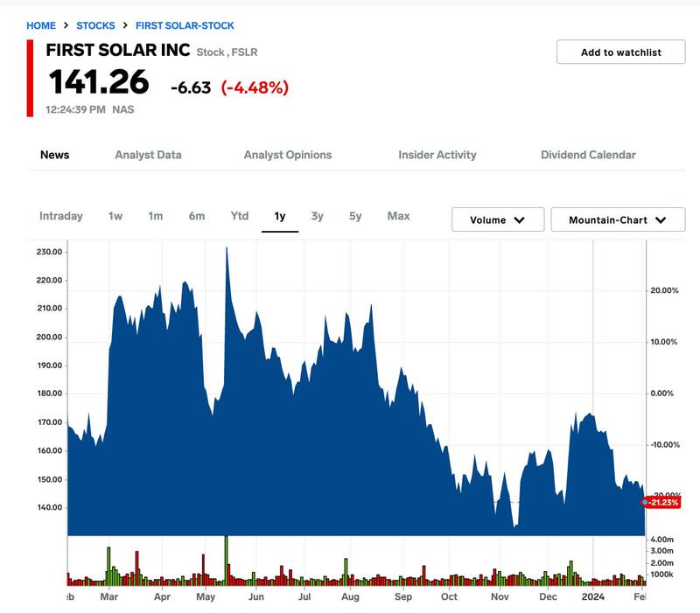The width and height of the screenshot is (700, 613).
Task: Open the FIRST SOLAR-STOCK breadcrumb link
Action: (185, 25)
